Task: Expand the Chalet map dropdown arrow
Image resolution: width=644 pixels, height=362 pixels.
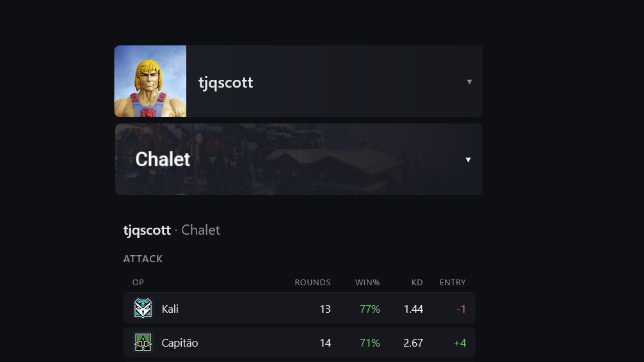Action: pyautogui.click(x=468, y=160)
